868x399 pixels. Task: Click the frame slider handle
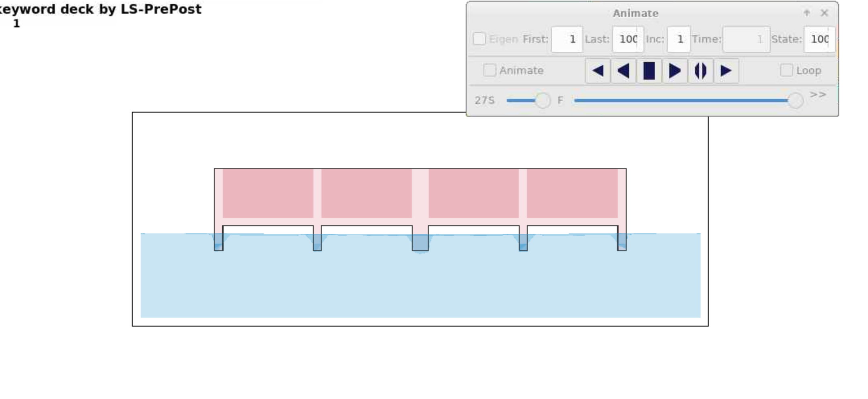[x=795, y=100]
